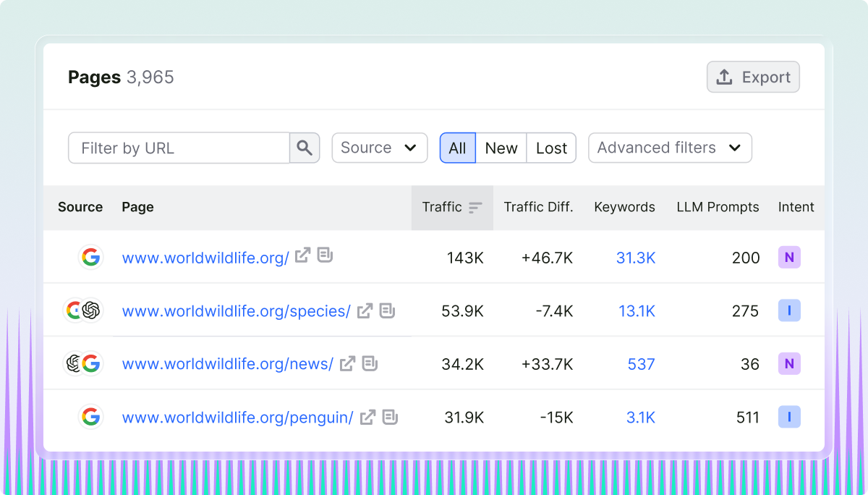Click the I intent badge for species
Image resolution: width=868 pixels, height=495 pixels.
click(789, 311)
